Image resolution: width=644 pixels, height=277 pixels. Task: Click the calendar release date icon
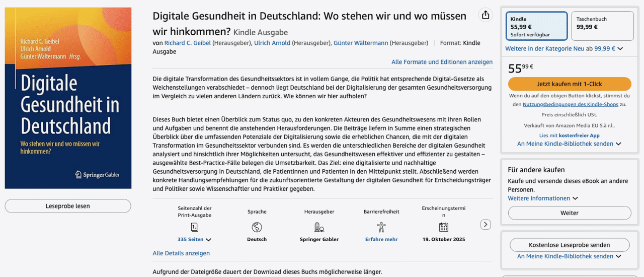tap(443, 227)
